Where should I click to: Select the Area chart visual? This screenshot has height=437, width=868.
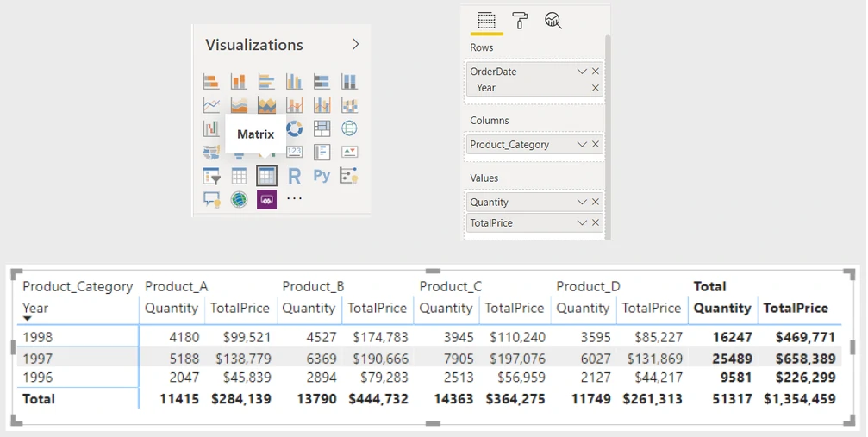239,104
